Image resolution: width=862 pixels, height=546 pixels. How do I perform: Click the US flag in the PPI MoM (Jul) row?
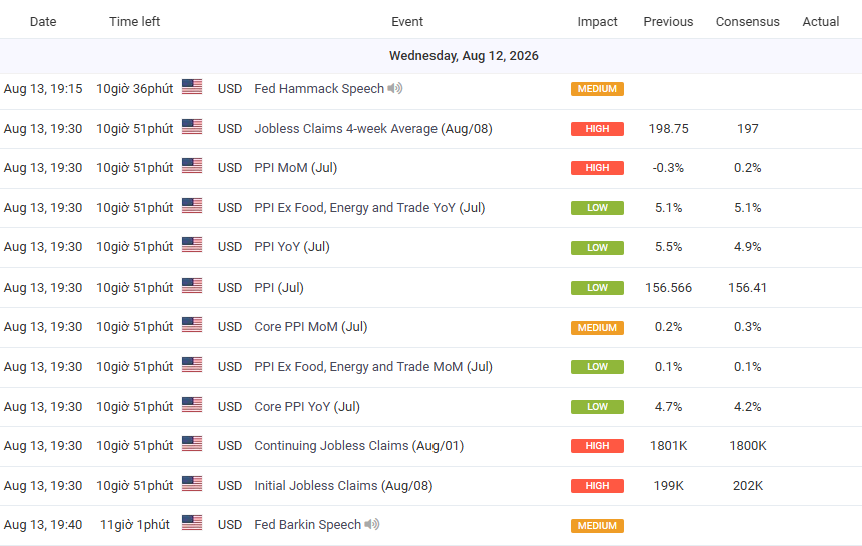(x=192, y=166)
